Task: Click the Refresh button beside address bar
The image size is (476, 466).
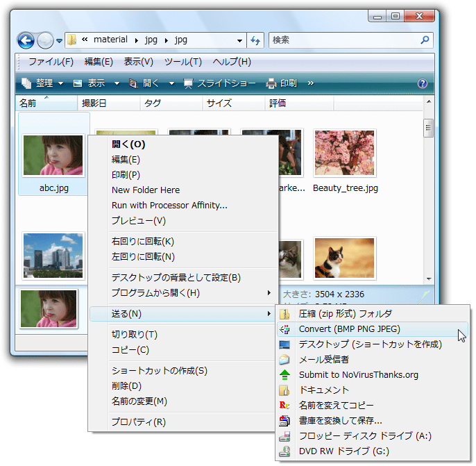Action: 255,40
